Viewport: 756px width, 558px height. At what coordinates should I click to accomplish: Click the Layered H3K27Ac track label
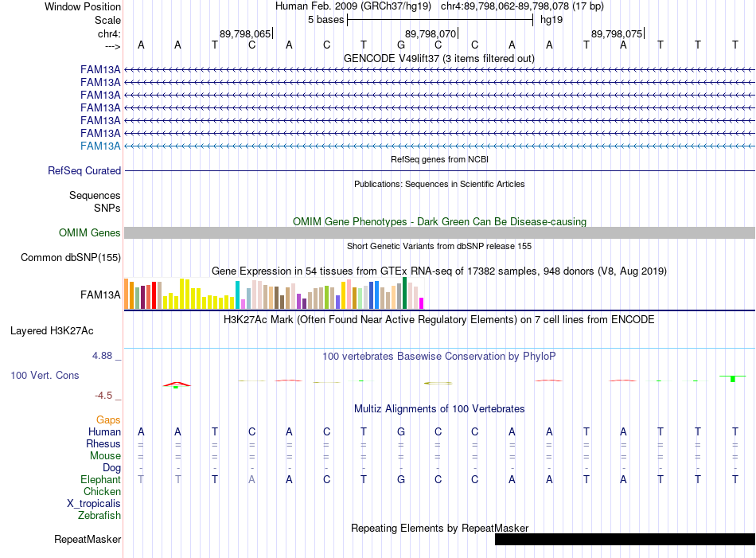click(x=52, y=331)
